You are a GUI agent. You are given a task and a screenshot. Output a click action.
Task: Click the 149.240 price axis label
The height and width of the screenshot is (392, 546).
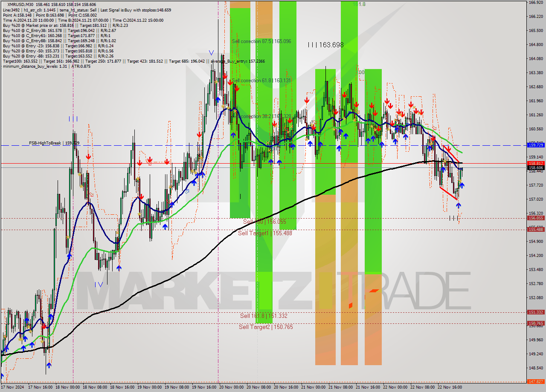pos(536,354)
